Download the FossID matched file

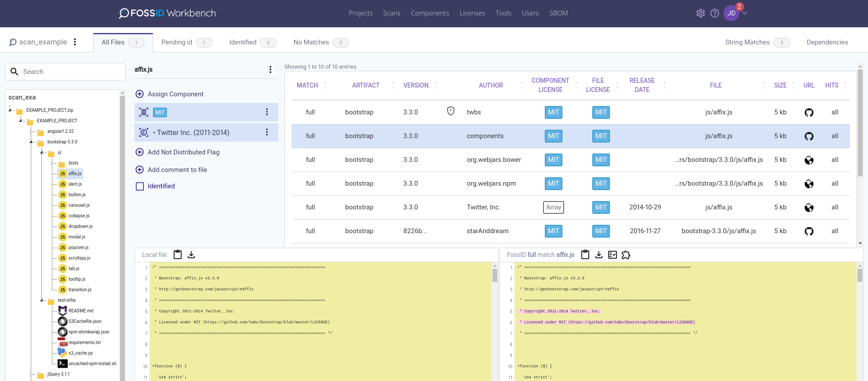[x=599, y=255]
